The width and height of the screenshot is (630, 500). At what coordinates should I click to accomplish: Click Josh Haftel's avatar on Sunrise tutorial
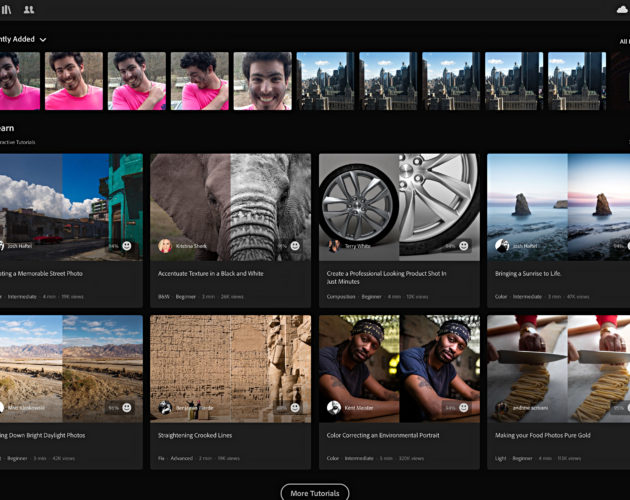(x=502, y=246)
